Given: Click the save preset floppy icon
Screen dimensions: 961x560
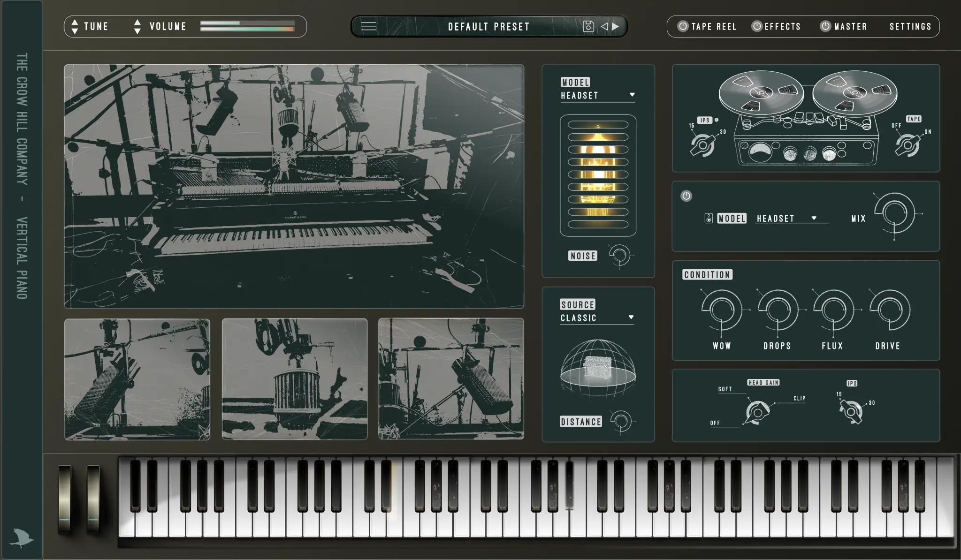Looking at the screenshot, I should [x=588, y=26].
